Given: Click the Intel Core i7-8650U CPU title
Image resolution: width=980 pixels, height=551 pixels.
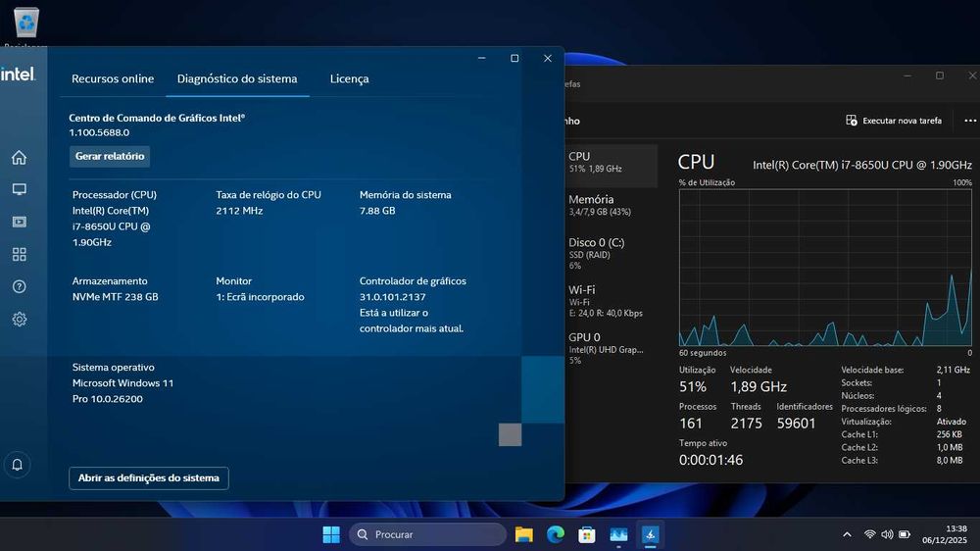Looking at the screenshot, I should 861,165.
